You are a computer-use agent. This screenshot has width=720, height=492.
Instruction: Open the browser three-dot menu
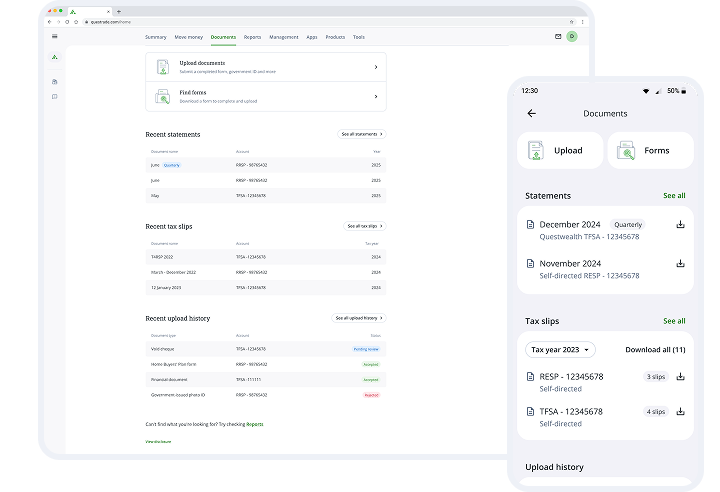point(582,22)
